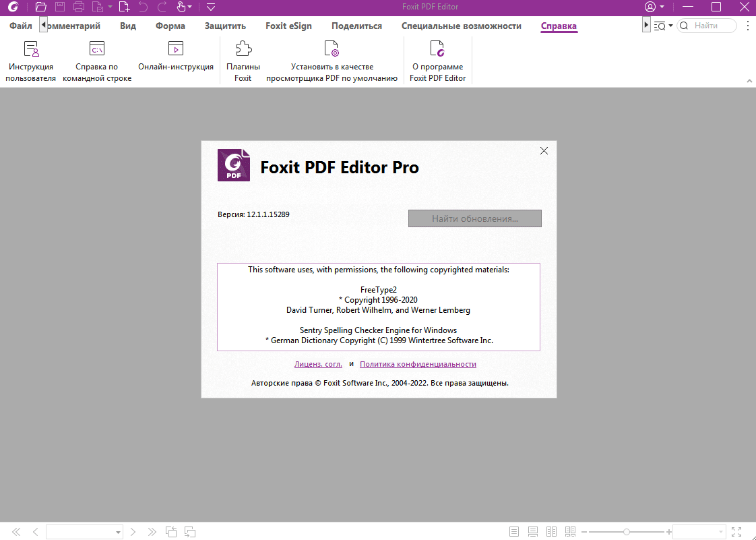This screenshot has width=756, height=540.
Task: Open Справка по командной строке help
Action: coord(97,61)
